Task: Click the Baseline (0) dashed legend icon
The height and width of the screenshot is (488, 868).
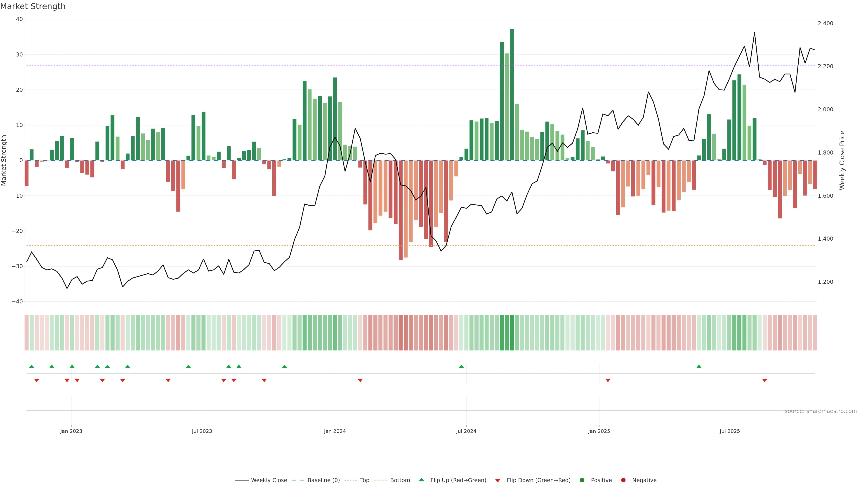Action: pyautogui.click(x=297, y=480)
